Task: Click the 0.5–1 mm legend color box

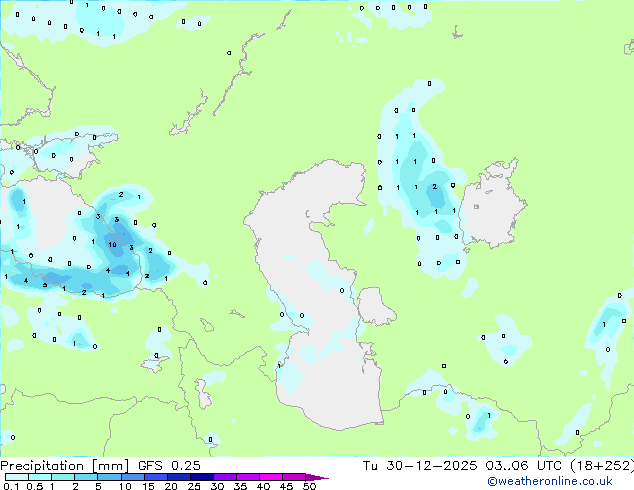Action: click(x=40, y=477)
